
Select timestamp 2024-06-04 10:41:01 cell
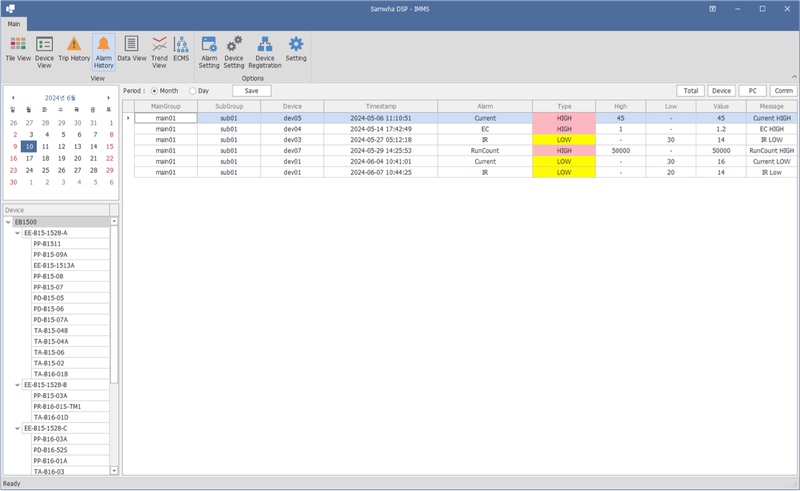(x=381, y=161)
